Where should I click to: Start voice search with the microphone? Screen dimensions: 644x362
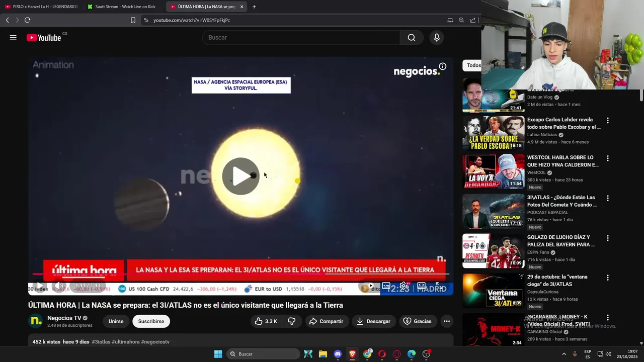coord(436,38)
